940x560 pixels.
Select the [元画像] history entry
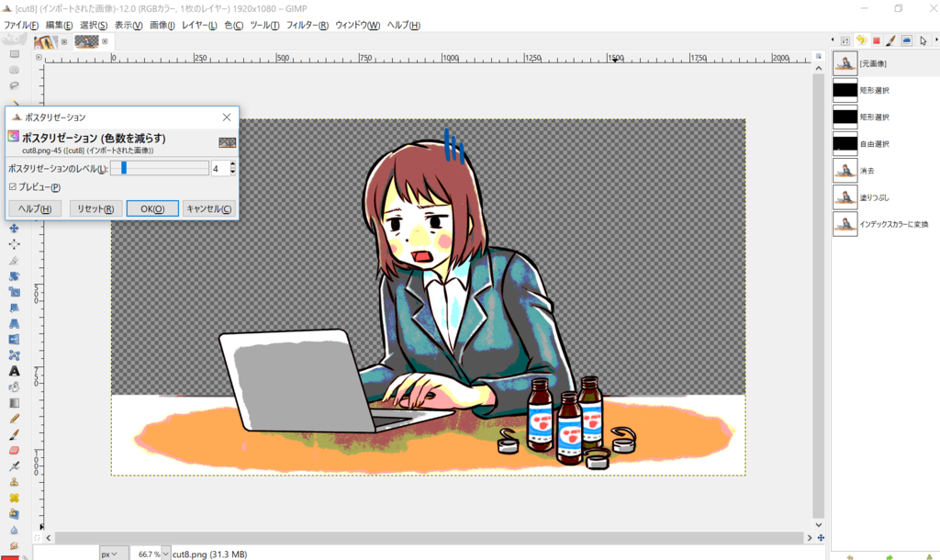pyautogui.click(x=885, y=63)
